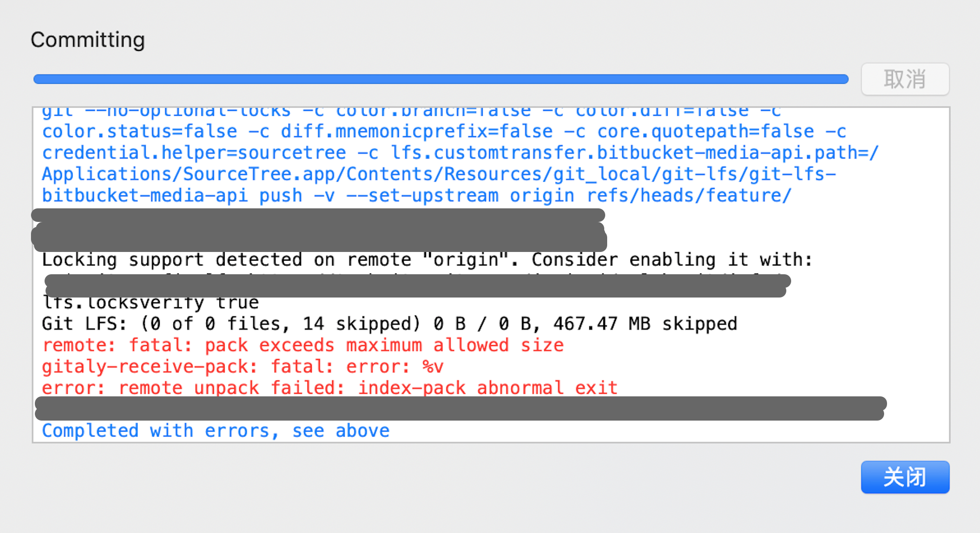The width and height of the screenshot is (980, 533).
Task: Click the Committing dialog title
Action: (88, 40)
